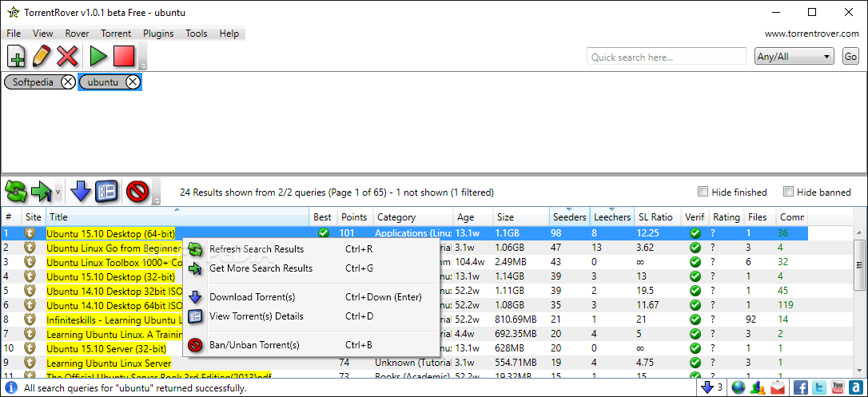The image size is (868, 397).
Task: Open the Any/All category dropdown
Action: pyautogui.click(x=794, y=57)
